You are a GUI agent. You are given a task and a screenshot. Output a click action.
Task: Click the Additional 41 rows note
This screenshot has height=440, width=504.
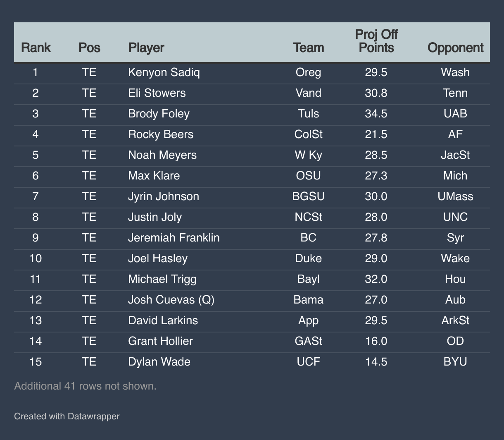tap(85, 386)
